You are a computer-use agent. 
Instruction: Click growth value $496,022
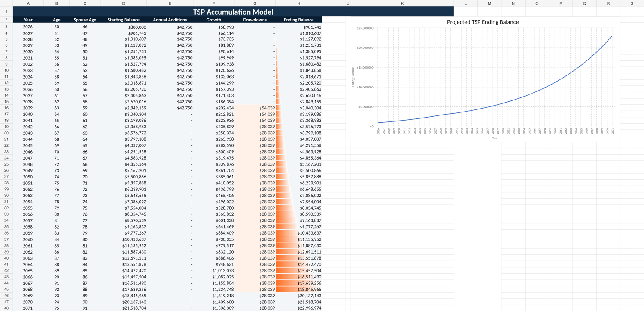tap(214, 202)
